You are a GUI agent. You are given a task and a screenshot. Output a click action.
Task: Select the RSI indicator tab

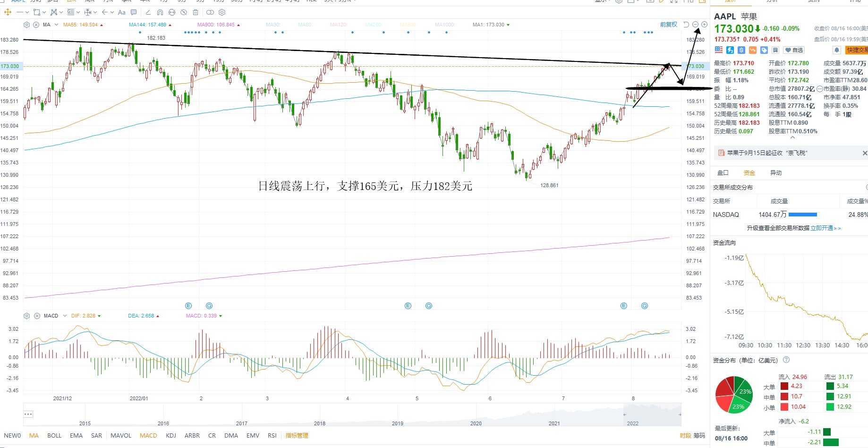(272, 435)
